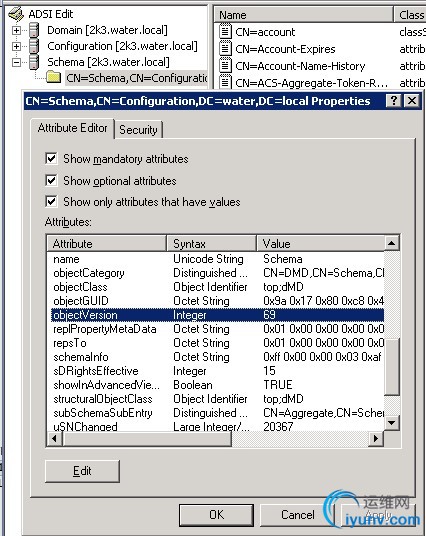The image size is (426, 536).
Task: Click the CN=Schema folder icon in tree
Action: click(53, 77)
